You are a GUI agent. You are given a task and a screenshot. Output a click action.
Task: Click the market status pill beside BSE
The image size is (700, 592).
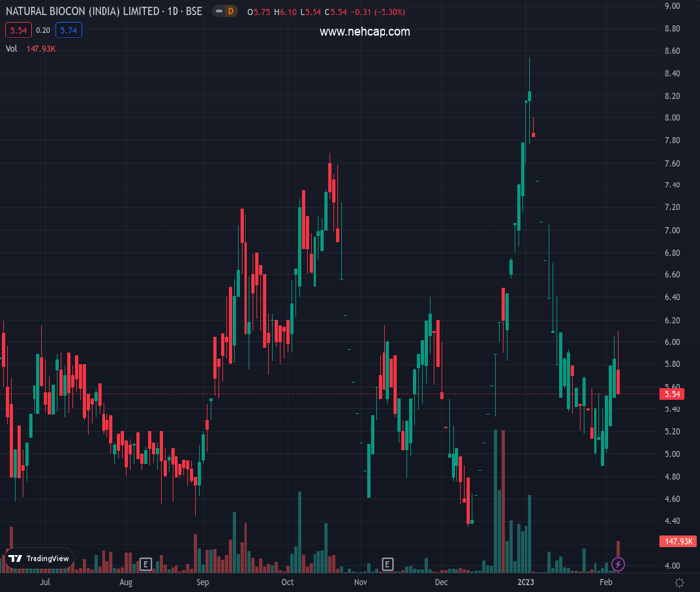217,11
